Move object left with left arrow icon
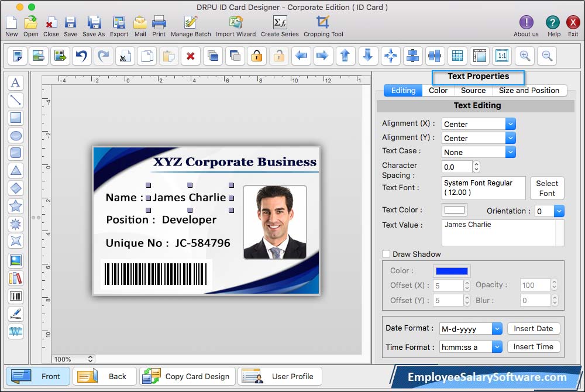 [301, 56]
